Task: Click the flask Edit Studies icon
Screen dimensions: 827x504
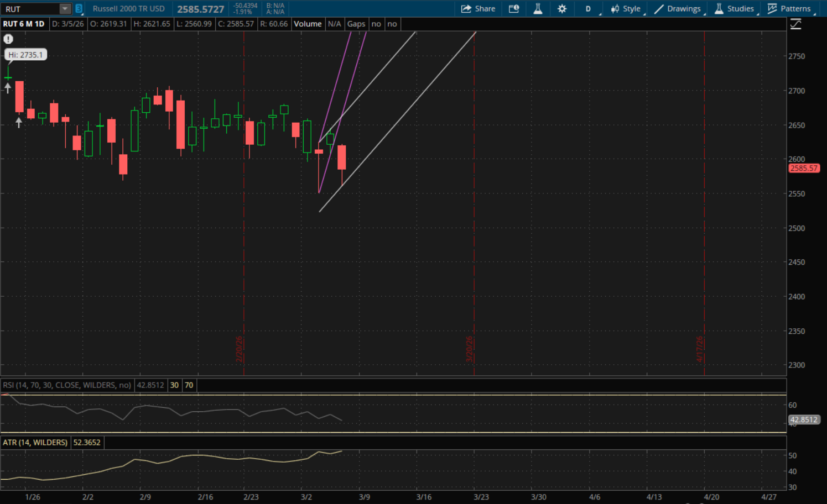Action: click(538, 9)
